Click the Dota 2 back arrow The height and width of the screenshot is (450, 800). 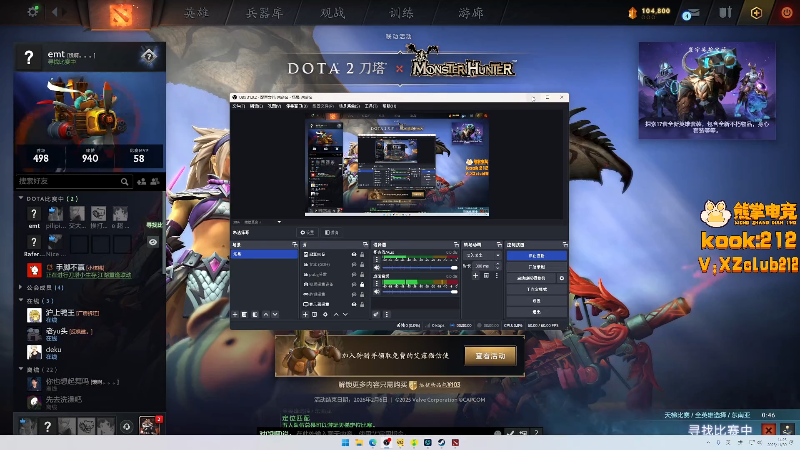(x=55, y=12)
